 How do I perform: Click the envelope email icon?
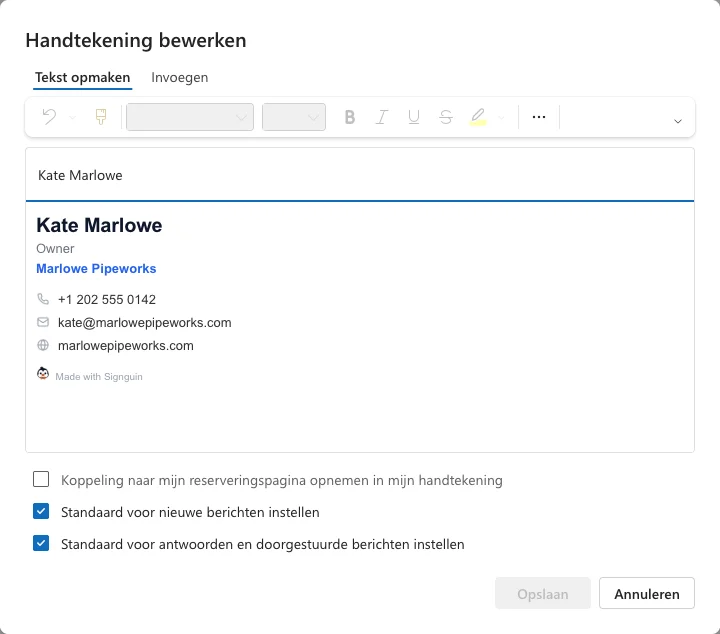pos(43,322)
